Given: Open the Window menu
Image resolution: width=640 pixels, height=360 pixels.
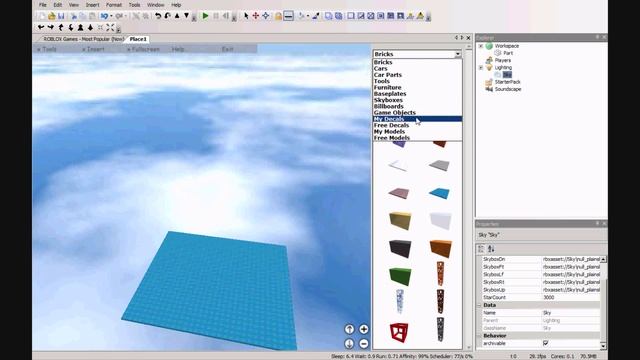Looking at the screenshot, I should pos(156,5).
